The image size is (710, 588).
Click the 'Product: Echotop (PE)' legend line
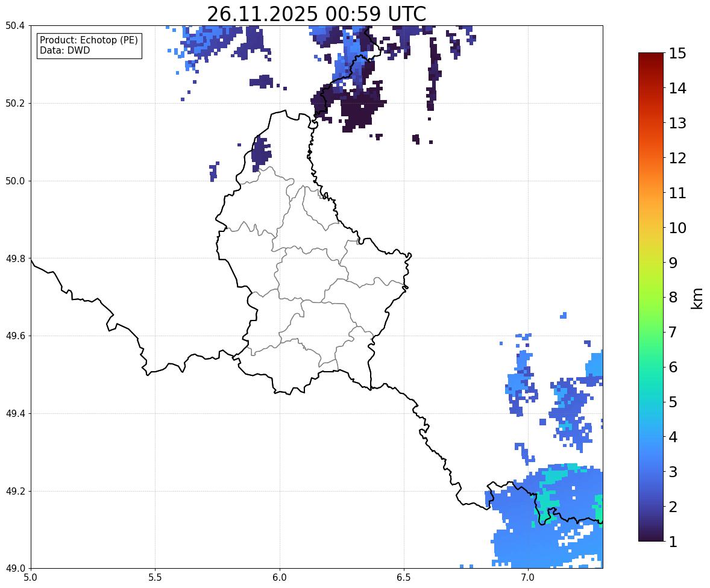click(x=89, y=40)
